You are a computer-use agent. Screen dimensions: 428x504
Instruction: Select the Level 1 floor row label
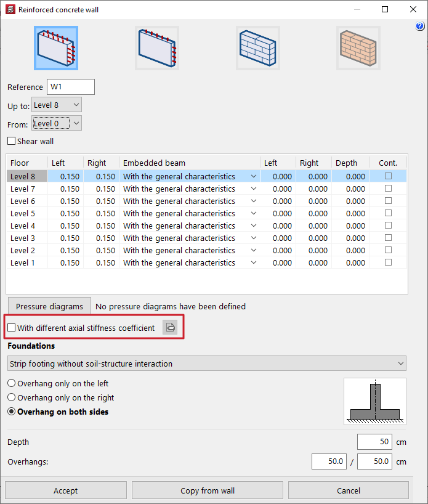pyautogui.click(x=27, y=262)
